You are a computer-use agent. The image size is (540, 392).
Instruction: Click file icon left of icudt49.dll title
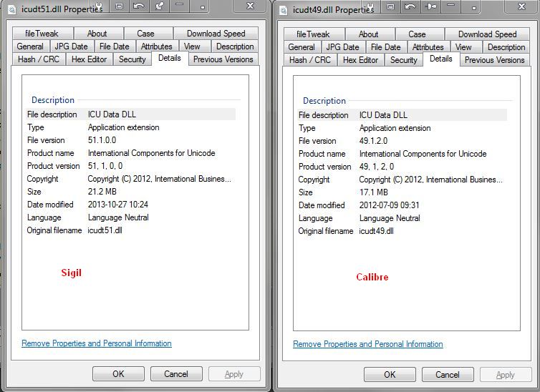tap(284, 10)
